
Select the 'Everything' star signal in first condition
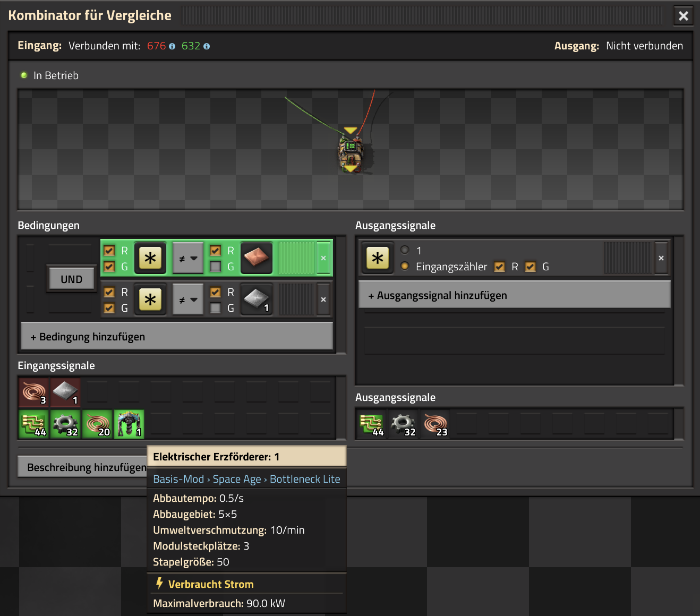tap(150, 258)
